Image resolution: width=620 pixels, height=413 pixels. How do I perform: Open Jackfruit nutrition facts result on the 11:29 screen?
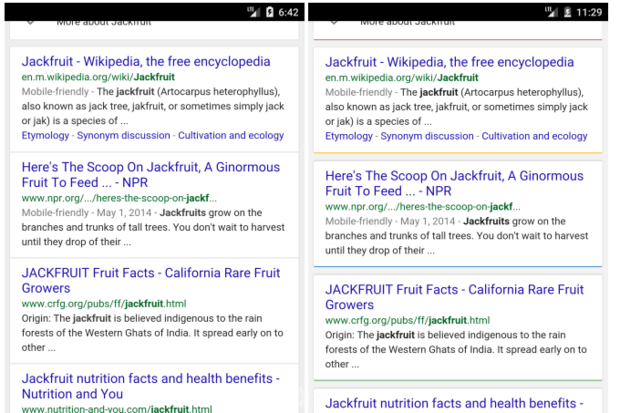(x=454, y=403)
